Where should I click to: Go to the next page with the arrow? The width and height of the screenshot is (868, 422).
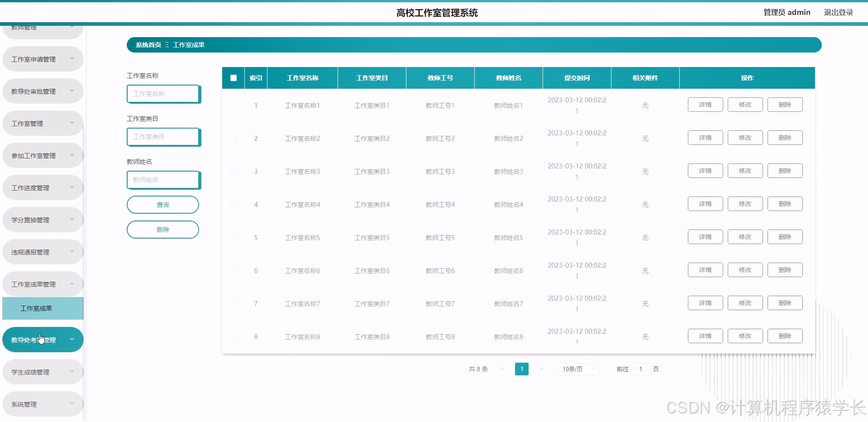click(541, 369)
